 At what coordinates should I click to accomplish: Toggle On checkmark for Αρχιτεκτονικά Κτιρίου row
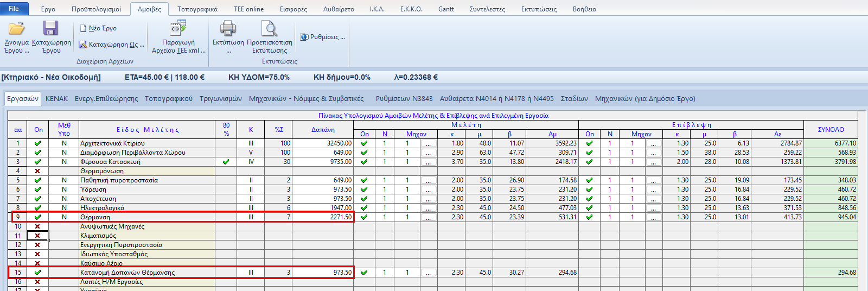(37, 143)
